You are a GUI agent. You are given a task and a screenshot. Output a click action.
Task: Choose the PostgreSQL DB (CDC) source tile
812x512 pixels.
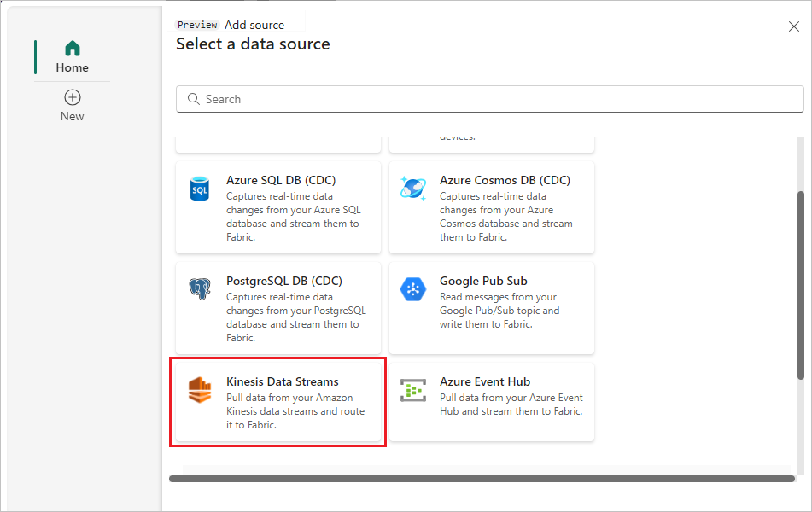[x=277, y=308]
